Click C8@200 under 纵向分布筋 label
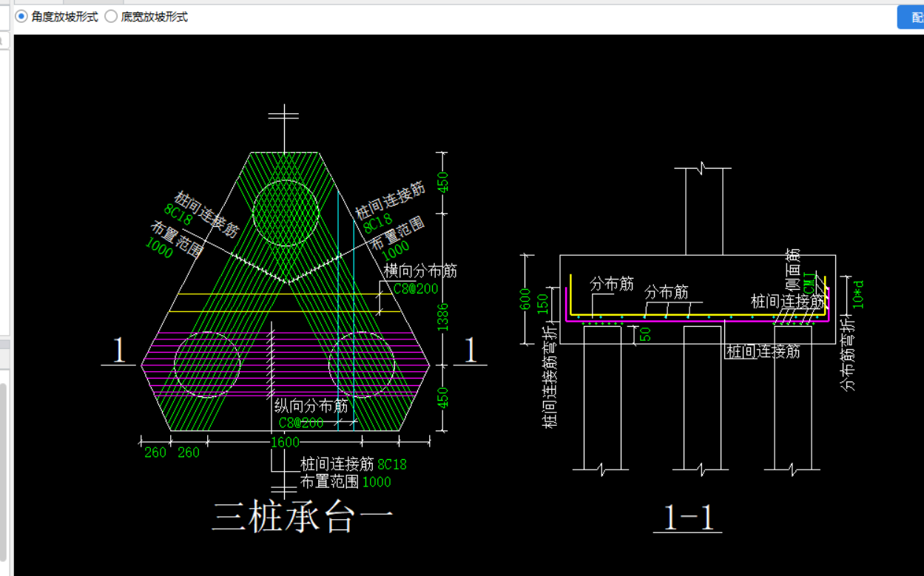 pos(301,423)
